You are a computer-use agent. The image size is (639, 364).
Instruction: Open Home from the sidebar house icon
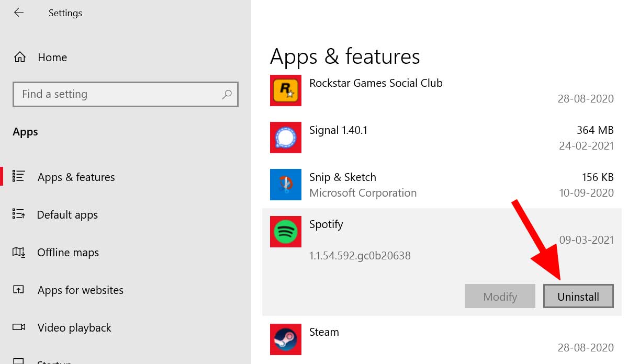pyautogui.click(x=20, y=57)
